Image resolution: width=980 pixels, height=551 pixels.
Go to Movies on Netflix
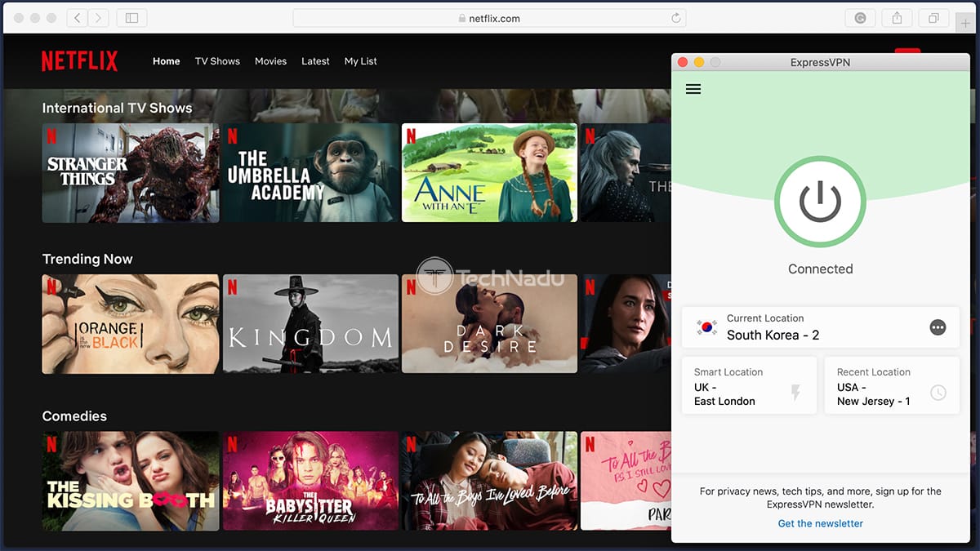(270, 61)
